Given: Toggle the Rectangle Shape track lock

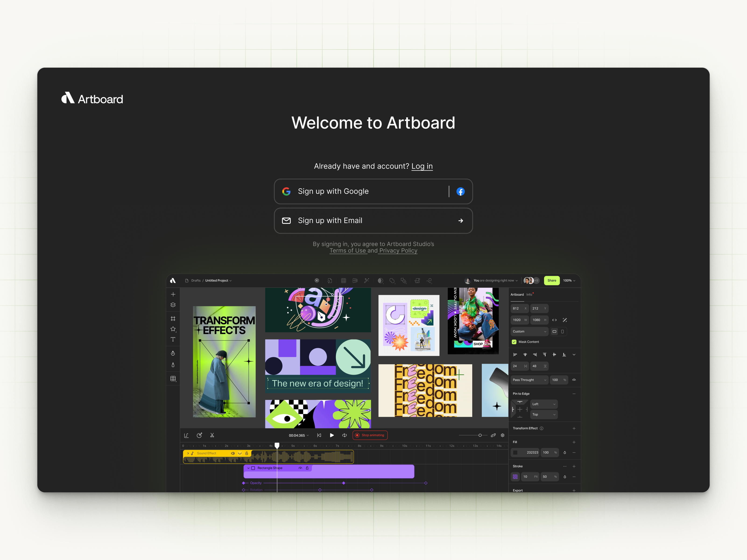Looking at the screenshot, I should 307,468.
